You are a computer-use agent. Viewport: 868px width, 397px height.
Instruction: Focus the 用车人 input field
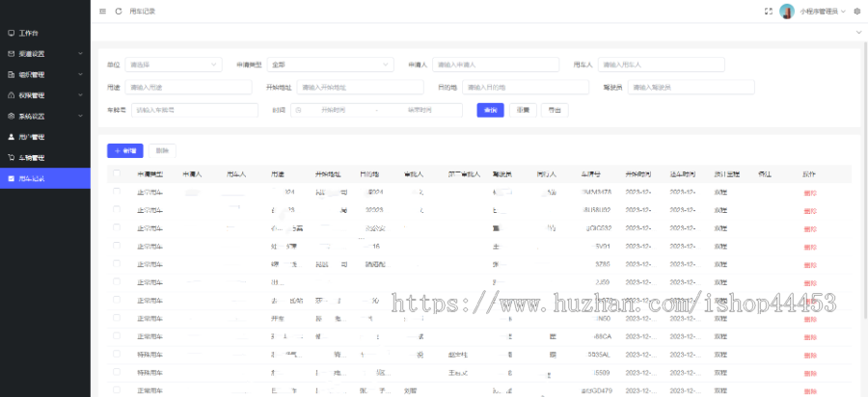pos(661,65)
